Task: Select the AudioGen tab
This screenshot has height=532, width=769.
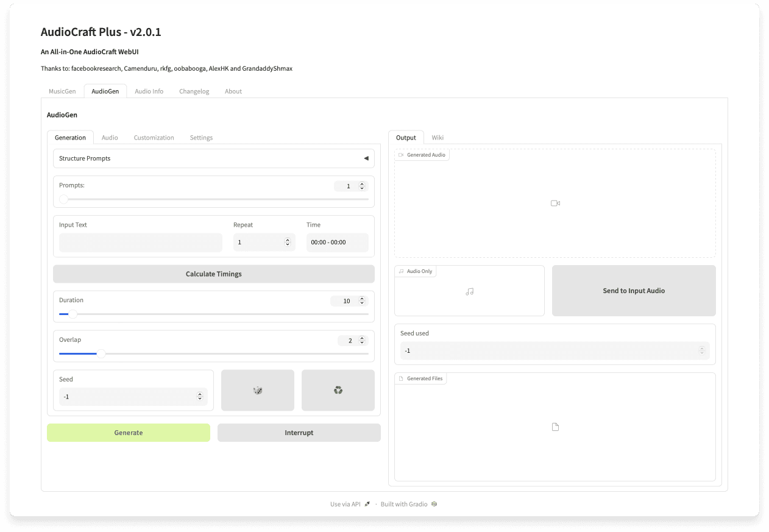Action: tap(105, 91)
